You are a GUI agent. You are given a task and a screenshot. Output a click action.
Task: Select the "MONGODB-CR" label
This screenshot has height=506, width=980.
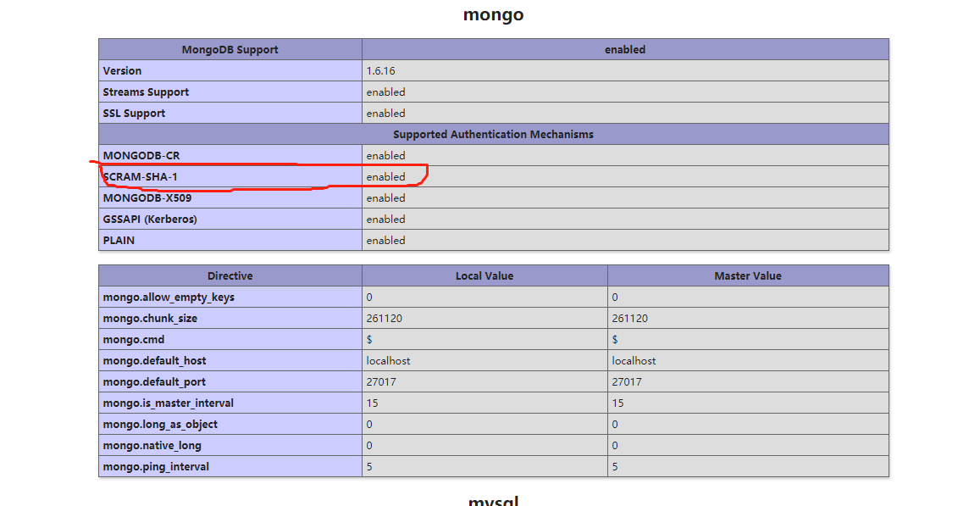[x=141, y=156]
